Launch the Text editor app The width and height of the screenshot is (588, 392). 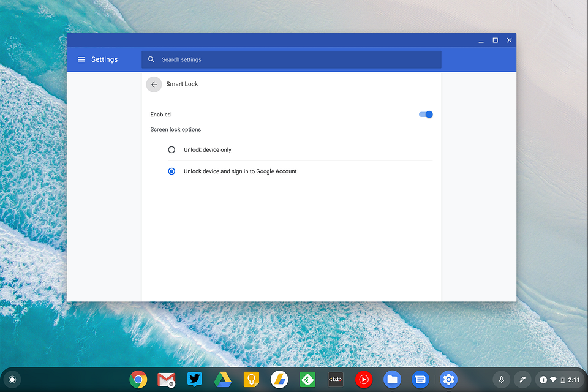coord(335,380)
